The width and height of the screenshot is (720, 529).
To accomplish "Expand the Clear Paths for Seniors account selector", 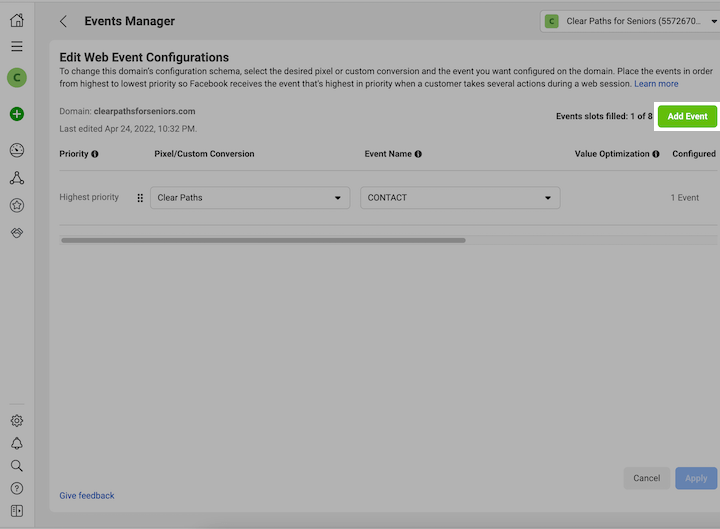I will [630, 21].
